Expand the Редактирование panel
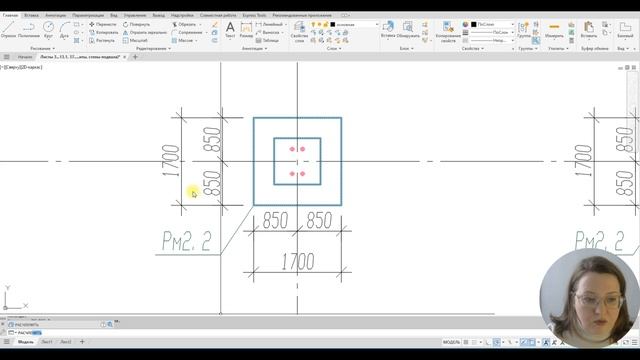This screenshot has width=640, height=360. coord(153,49)
